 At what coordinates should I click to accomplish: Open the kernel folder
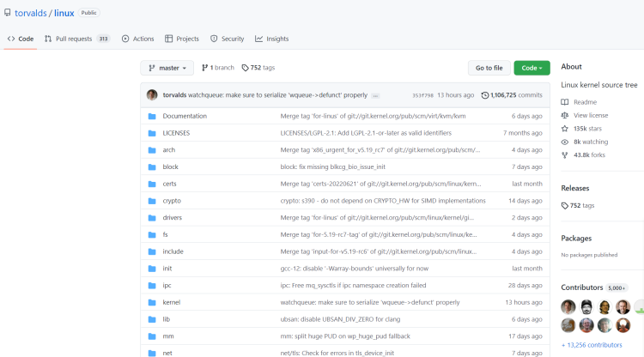click(x=171, y=302)
